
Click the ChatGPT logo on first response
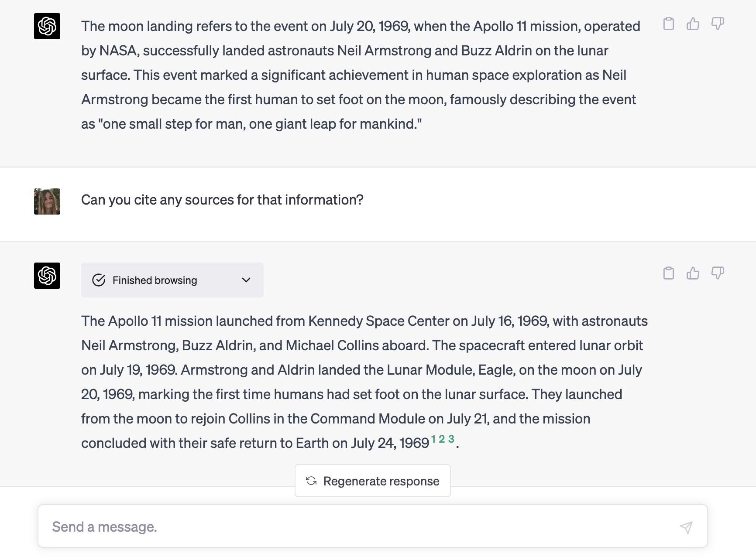47,26
